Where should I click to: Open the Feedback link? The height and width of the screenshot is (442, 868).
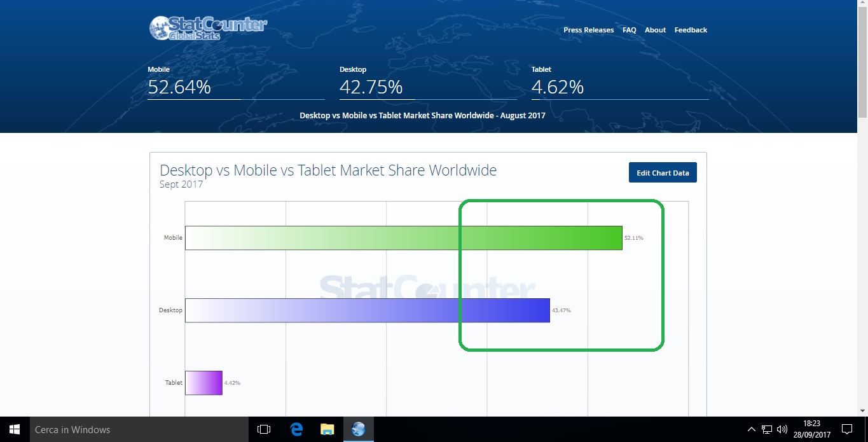coord(691,30)
